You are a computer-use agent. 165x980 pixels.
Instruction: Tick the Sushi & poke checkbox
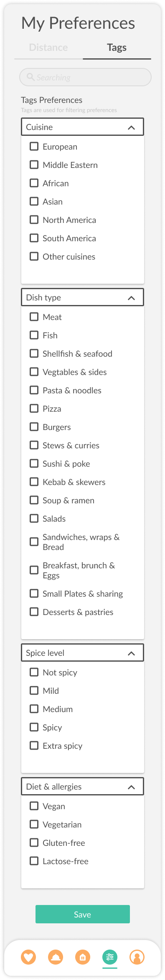tap(34, 463)
